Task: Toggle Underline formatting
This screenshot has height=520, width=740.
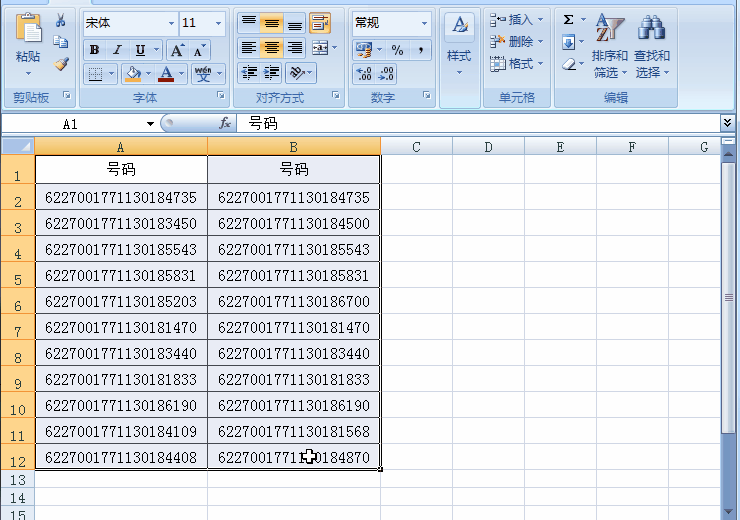Action: [x=140, y=50]
